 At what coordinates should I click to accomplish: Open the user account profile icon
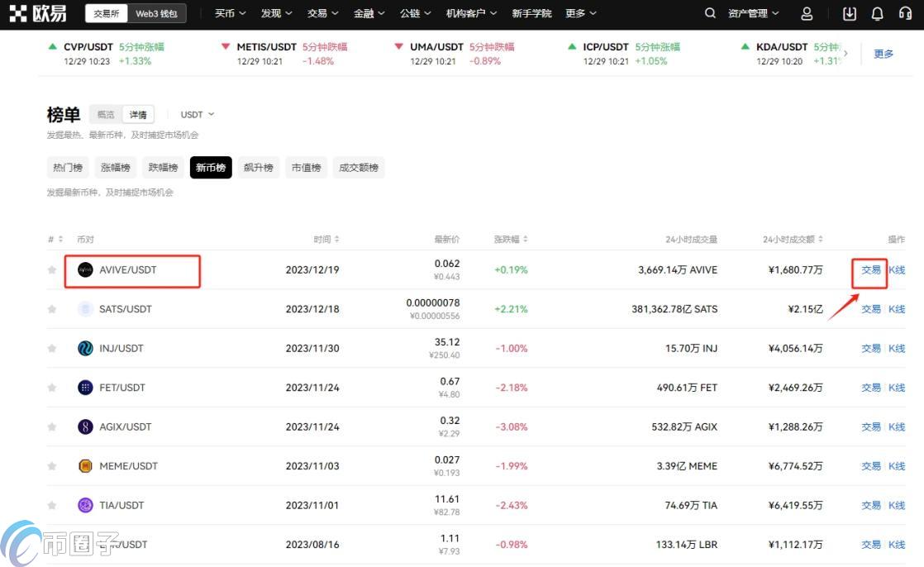pyautogui.click(x=807, y=13)
